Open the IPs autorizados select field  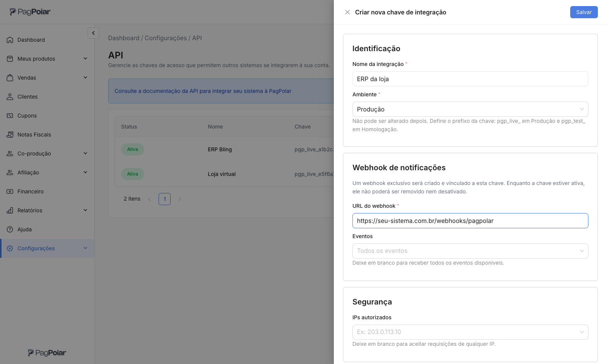(x=470, y=332)
